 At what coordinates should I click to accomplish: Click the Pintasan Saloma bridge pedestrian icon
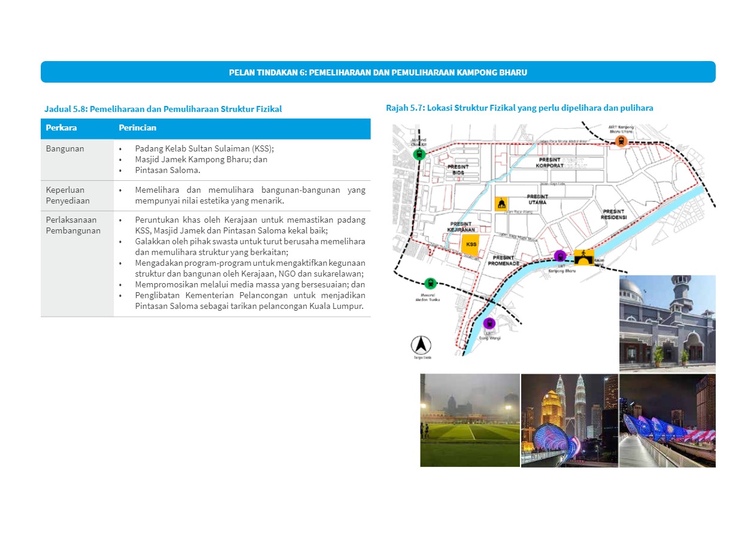(x=583, y=257)
